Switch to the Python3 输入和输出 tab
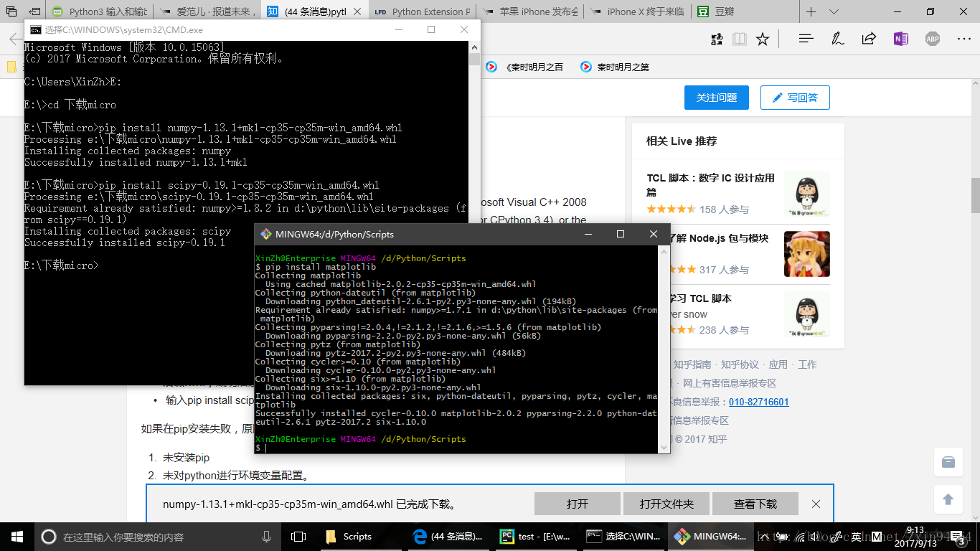Viewport: 980px width, 551px height. coord(100,11)
